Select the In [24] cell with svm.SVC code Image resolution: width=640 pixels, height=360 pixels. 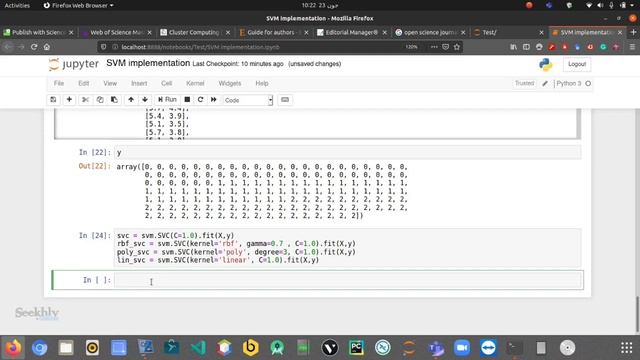pyautogui.click(x=347, y=248)
